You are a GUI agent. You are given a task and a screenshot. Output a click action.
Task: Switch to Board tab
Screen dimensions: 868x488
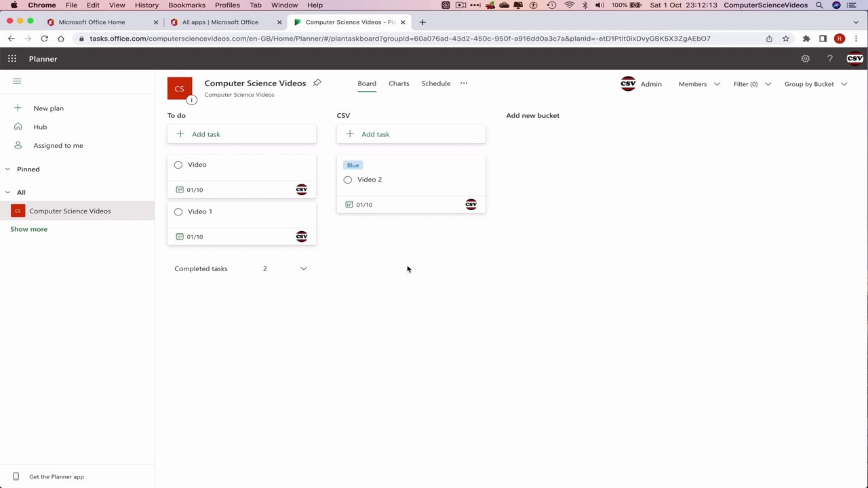[367, 83]
